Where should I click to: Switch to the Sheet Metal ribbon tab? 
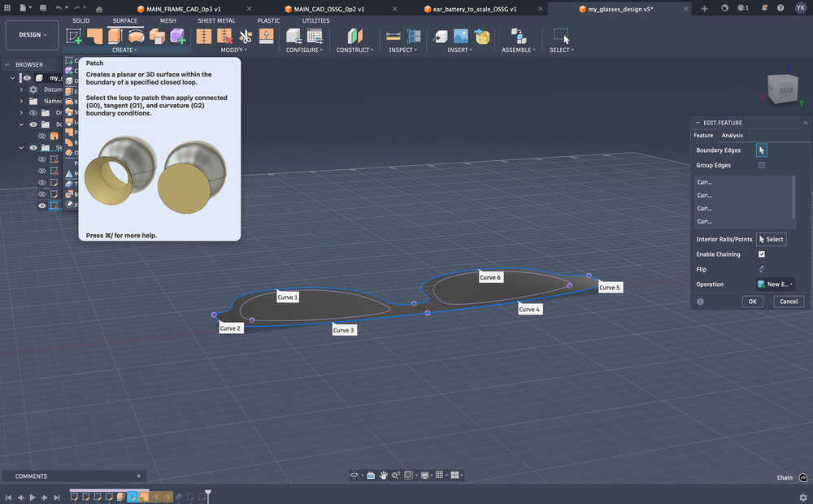click(x=216, y=20)
